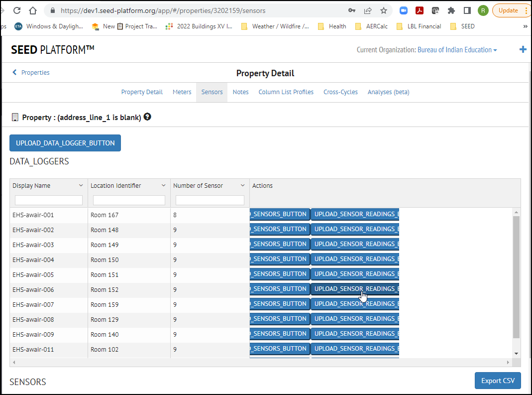Switch to the Meters tab
This screenshot has width=532, height=395.
(x=182, y=92)
